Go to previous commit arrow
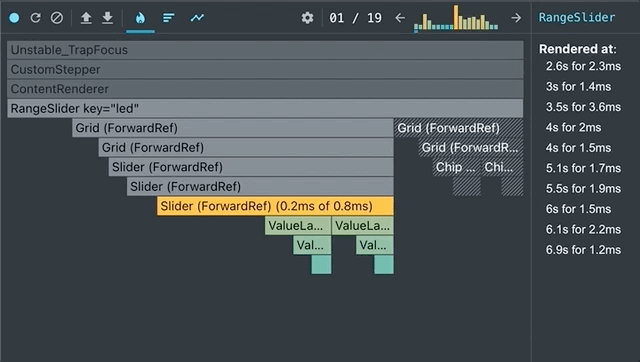This screenshot has width=640, height=362. pos(400,18)
